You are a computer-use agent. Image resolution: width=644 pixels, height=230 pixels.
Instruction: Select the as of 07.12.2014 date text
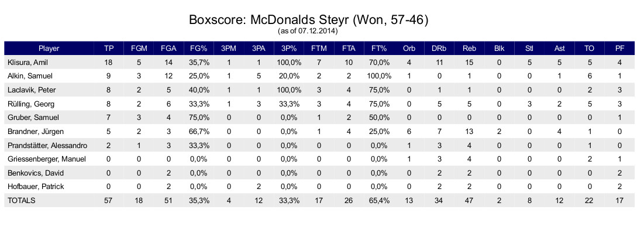[308, 31]
